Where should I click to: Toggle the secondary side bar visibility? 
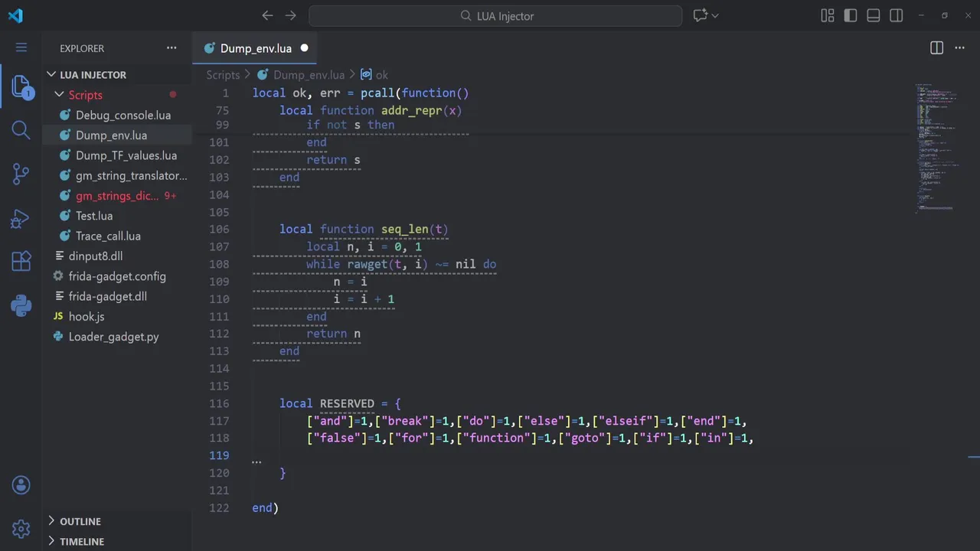pyautogui.click(x=896, y=15)
